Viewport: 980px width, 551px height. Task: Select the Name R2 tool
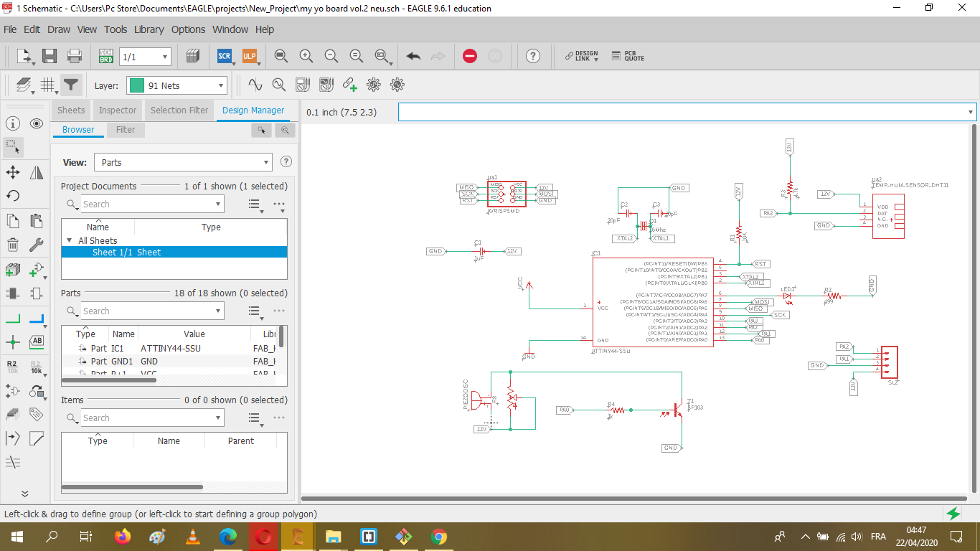point(13,367)
